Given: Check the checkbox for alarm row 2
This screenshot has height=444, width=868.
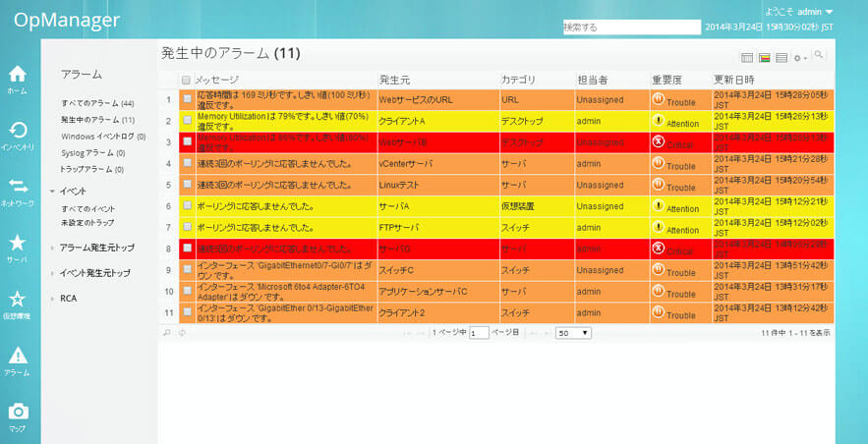Looking at the screenshot, I should [x=187, y=120].
